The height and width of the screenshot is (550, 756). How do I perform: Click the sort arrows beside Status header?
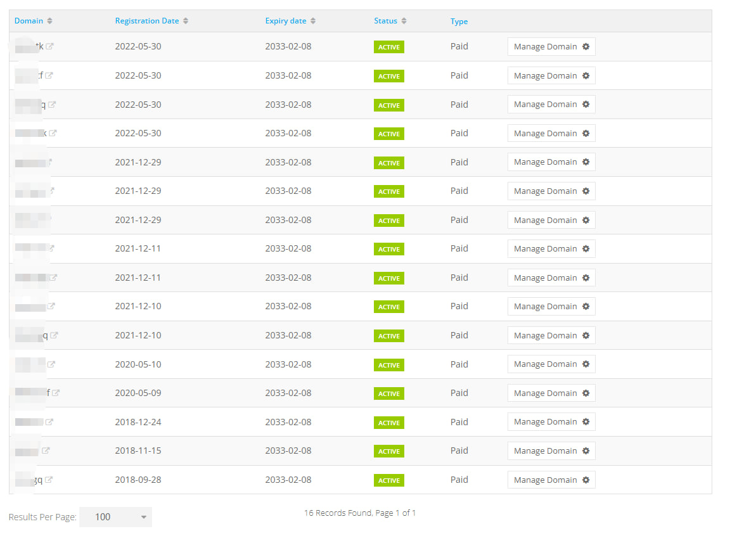pyautogui.click(x=404, y=21)
